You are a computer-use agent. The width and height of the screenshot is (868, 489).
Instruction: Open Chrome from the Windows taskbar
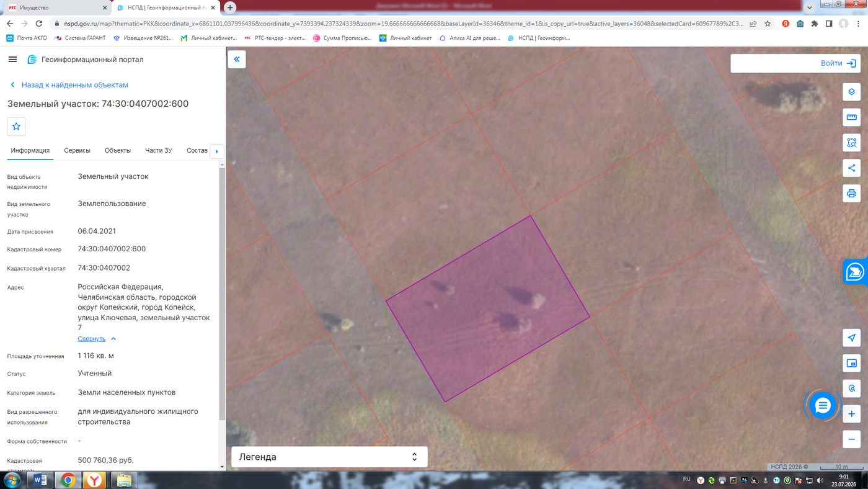68,480
